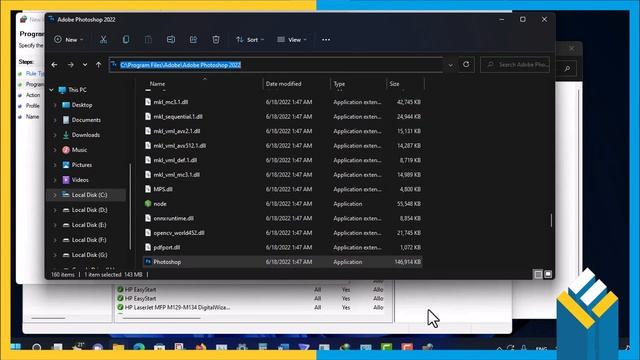The image size is (640, 360).
Task: Open the View dropdown
Action: (x=291, y=40)
